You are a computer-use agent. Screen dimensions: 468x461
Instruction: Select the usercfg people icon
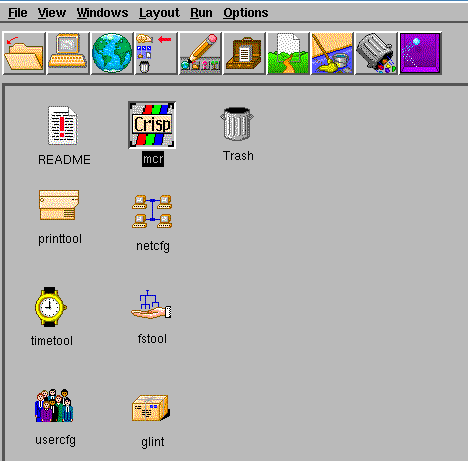click(x=54, y=405)
